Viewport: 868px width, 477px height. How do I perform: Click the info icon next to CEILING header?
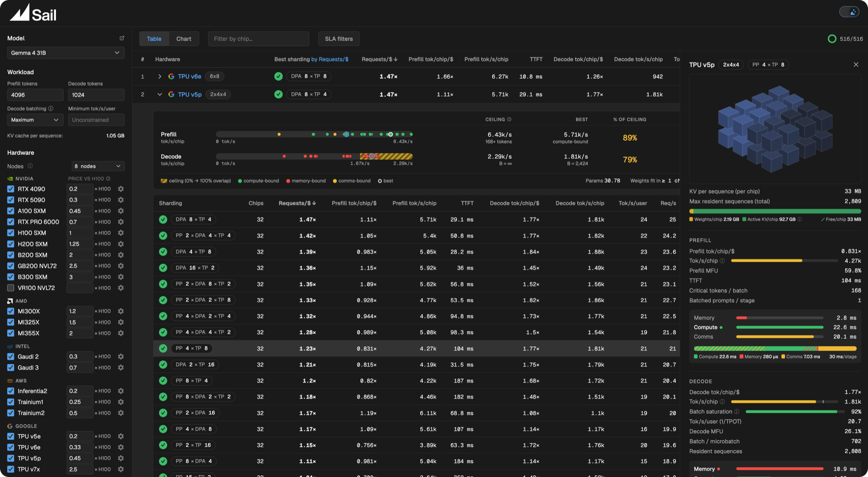(x=510, y=119)
